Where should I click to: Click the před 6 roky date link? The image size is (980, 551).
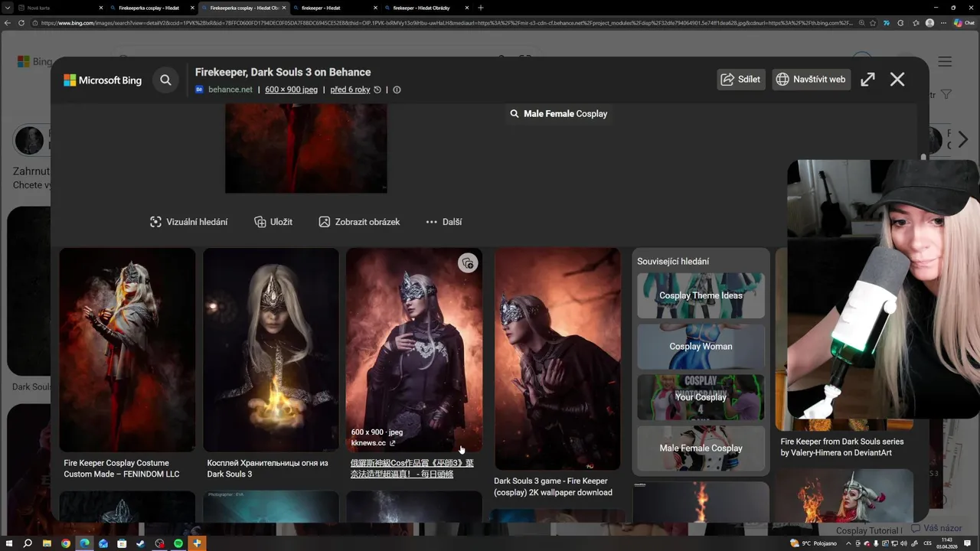350,90
